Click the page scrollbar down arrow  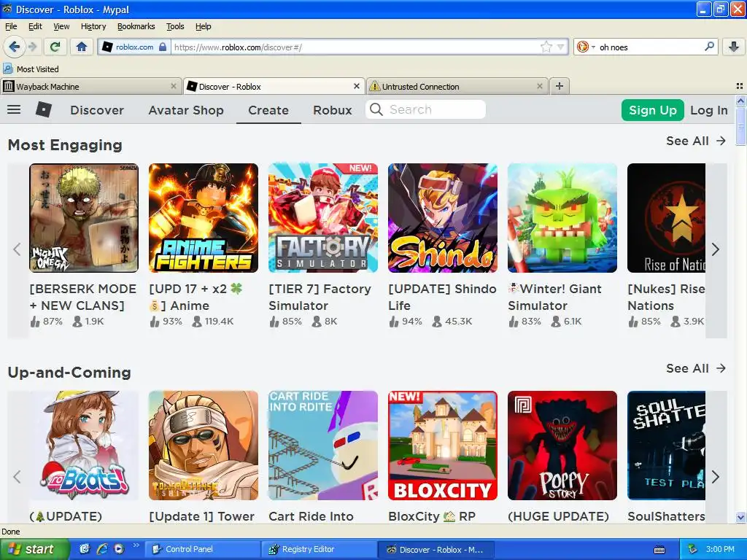741,517
